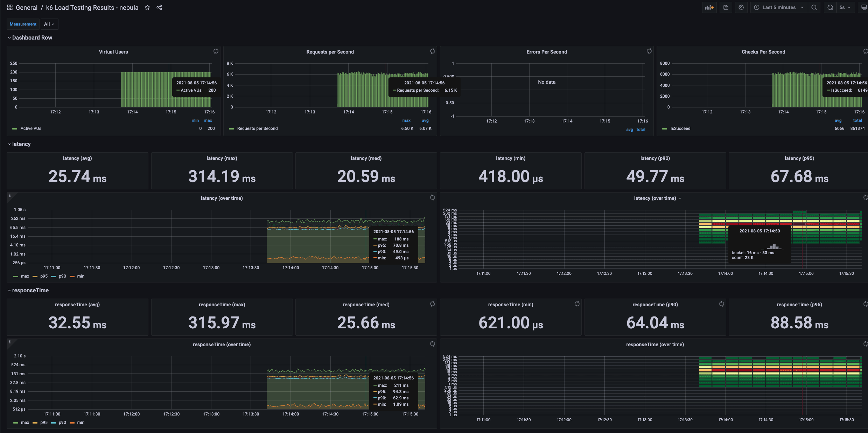Open the All measurement filter dropdown

click(x=49, y=24)
